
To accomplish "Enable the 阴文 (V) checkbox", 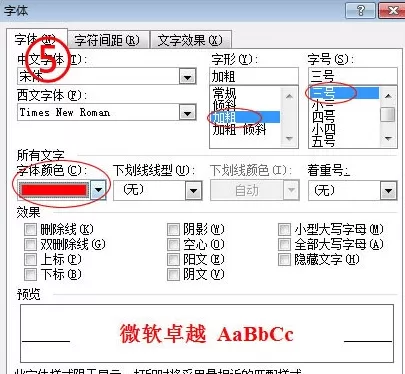I will 173,274.
